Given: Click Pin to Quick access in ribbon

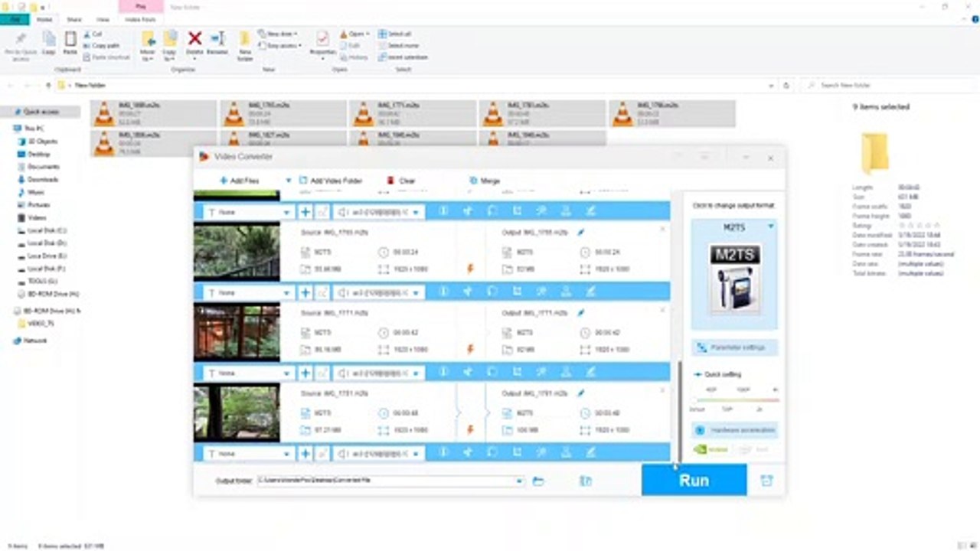Looking at the screenshot, I should pyautogui.click(x=21, y=45).
